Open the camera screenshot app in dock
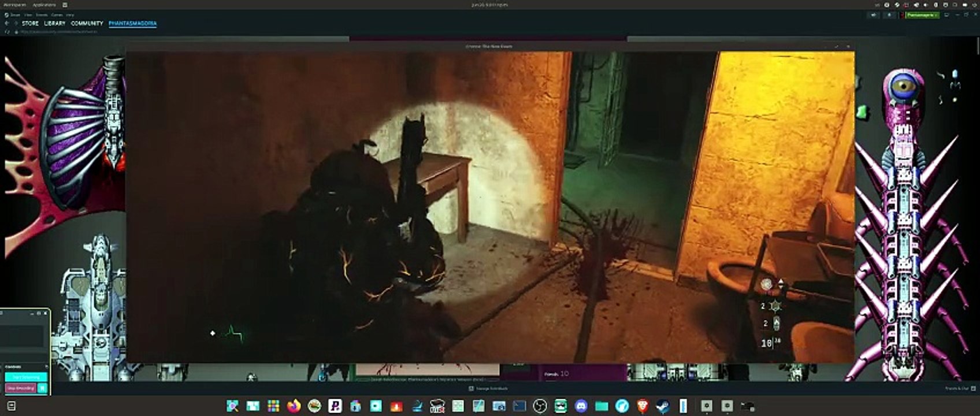980x416 pixels. pos(499,406)
